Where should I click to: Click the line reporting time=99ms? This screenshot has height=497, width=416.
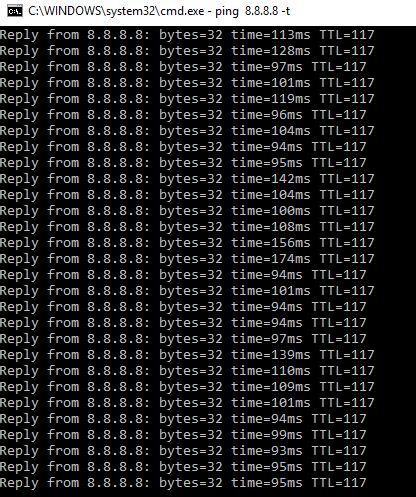(x=183, y=435)
